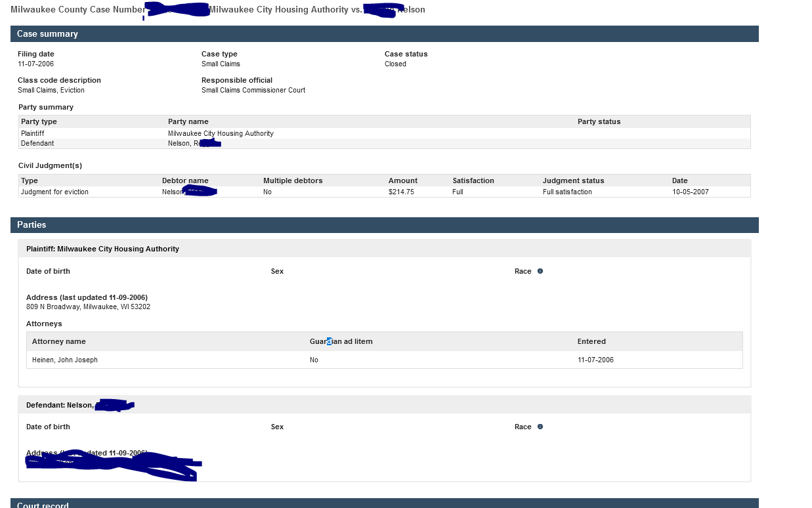Click the 'Guardian ad litem' column header
Screen dimensions: 812x508
(x=341, y=341)
